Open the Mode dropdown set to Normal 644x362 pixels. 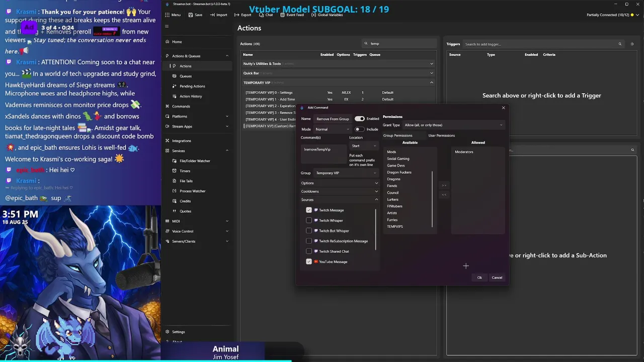(332, 129)
